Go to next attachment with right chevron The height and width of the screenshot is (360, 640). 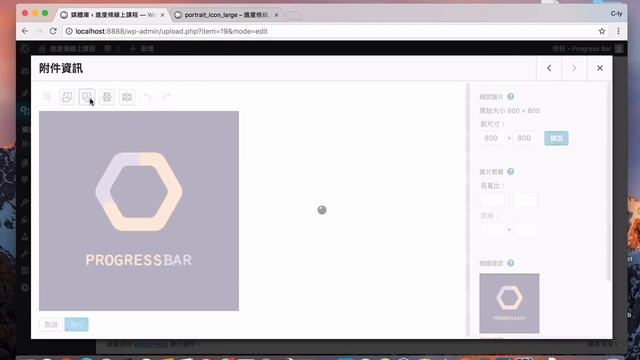pyautogui.click(x=574, y=68)
